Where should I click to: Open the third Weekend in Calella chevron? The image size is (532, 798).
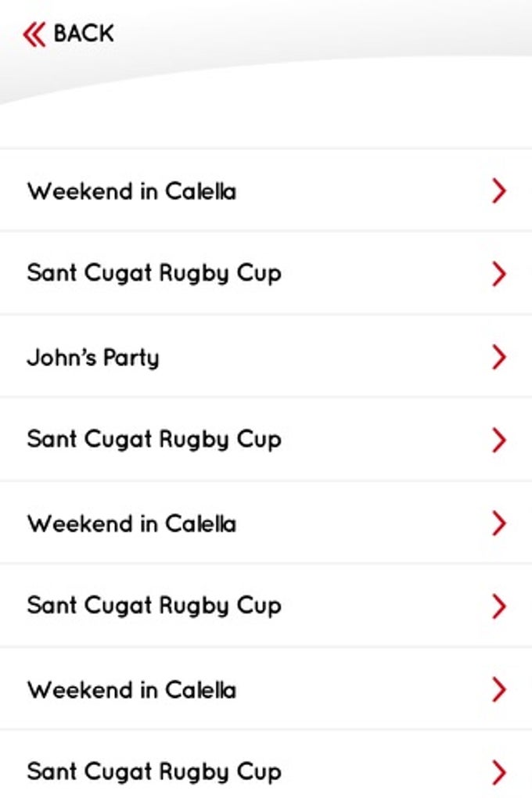tap(498, 689)
